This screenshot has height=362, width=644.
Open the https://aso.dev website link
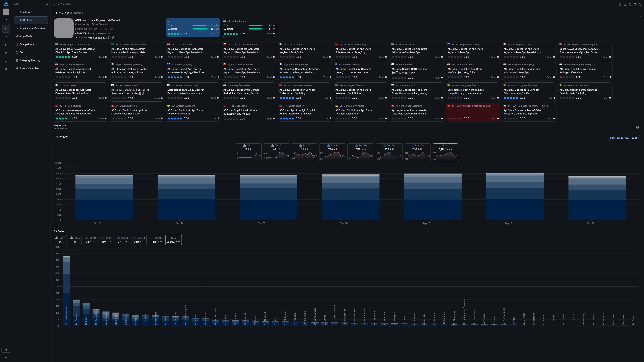96,38
